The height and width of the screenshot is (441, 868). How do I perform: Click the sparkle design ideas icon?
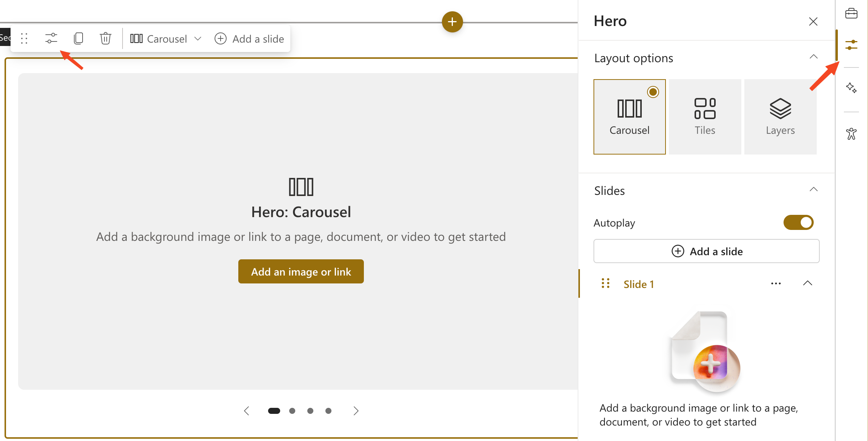(851, 88)
